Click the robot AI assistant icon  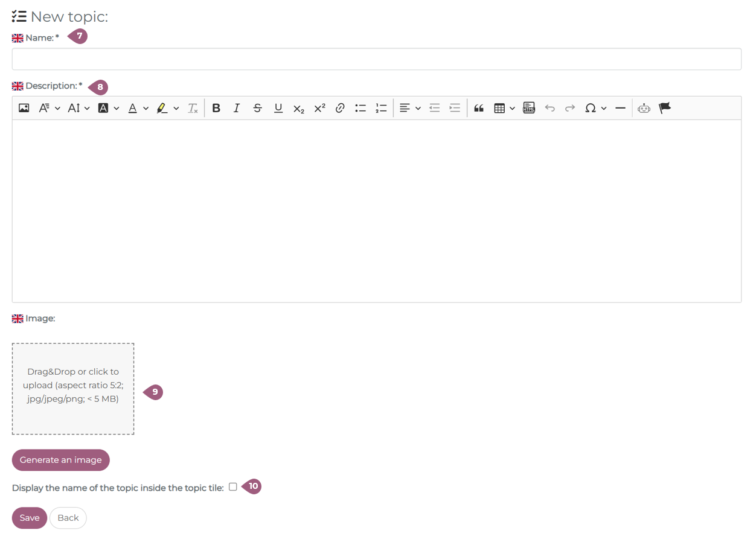(x=644, y=108)
